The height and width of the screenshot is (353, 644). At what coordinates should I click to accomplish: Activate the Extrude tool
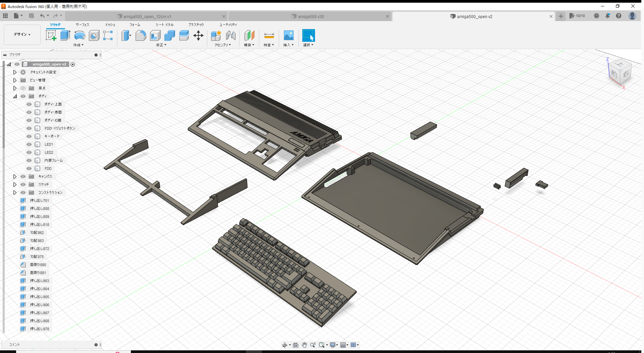[x=64, y=35]
